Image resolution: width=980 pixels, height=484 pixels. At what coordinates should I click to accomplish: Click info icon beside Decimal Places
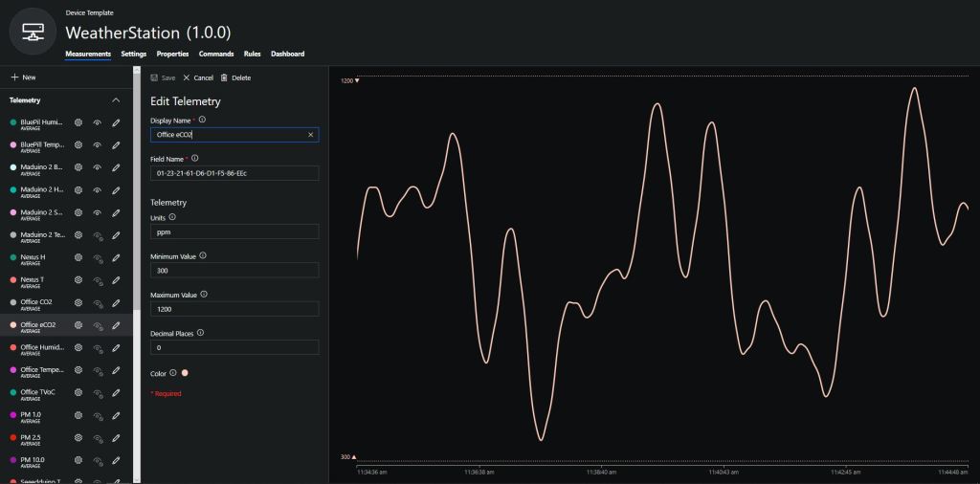point(200,333)
